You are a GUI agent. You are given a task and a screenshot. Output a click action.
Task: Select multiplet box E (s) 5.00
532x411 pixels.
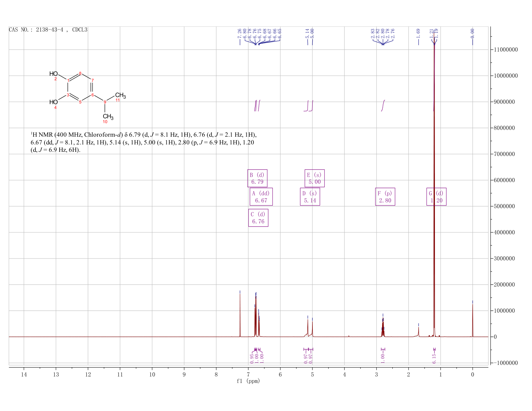315,178
